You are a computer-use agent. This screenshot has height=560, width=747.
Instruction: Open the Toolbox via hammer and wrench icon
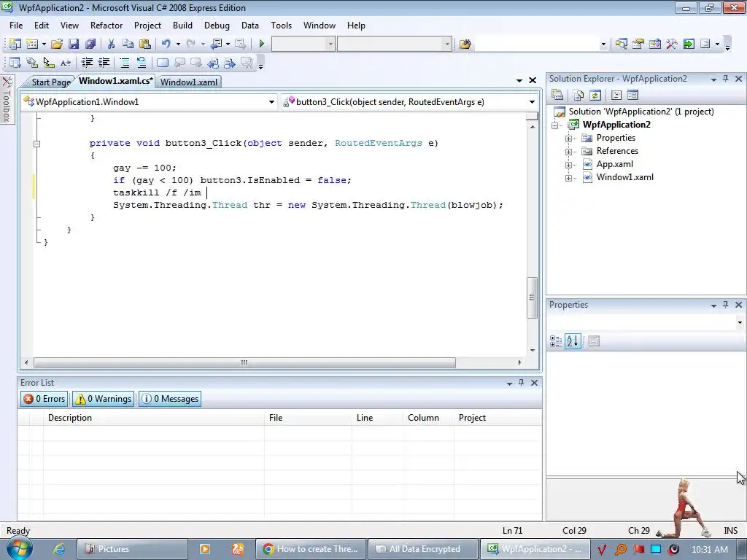(x=672, y=44)
